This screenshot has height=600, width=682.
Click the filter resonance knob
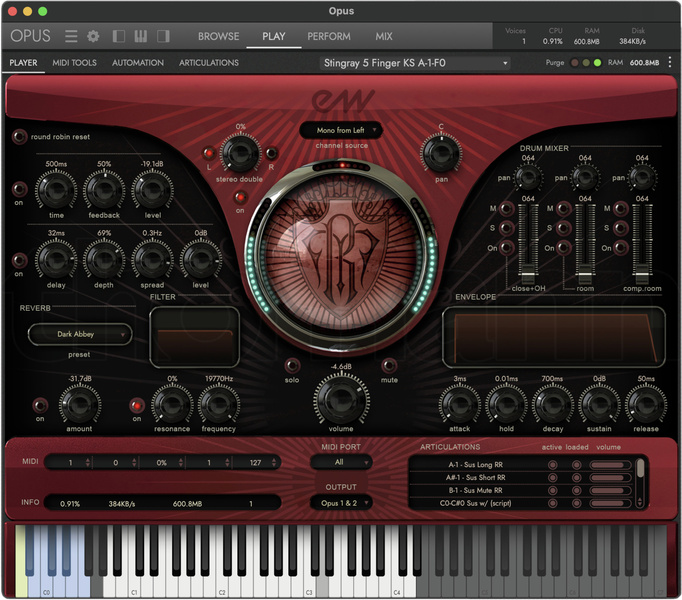pos(172,405)
